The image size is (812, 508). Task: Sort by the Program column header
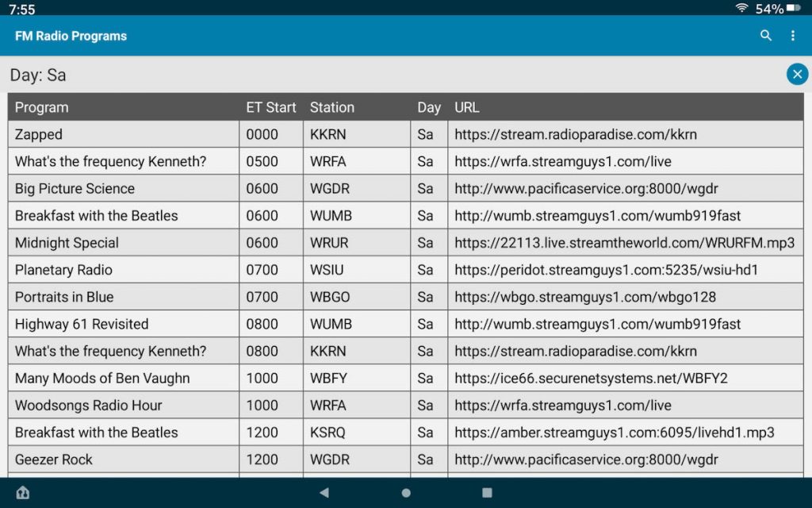coord(41,107)
